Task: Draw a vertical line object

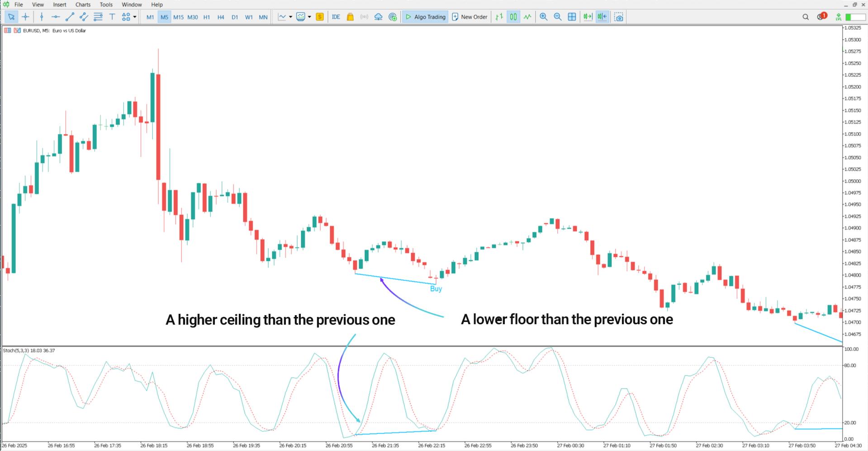Action: tap(42, 17)
